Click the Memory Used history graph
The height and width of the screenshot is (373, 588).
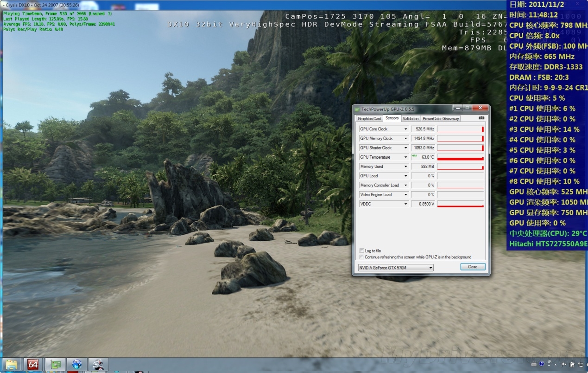[461, 167]
